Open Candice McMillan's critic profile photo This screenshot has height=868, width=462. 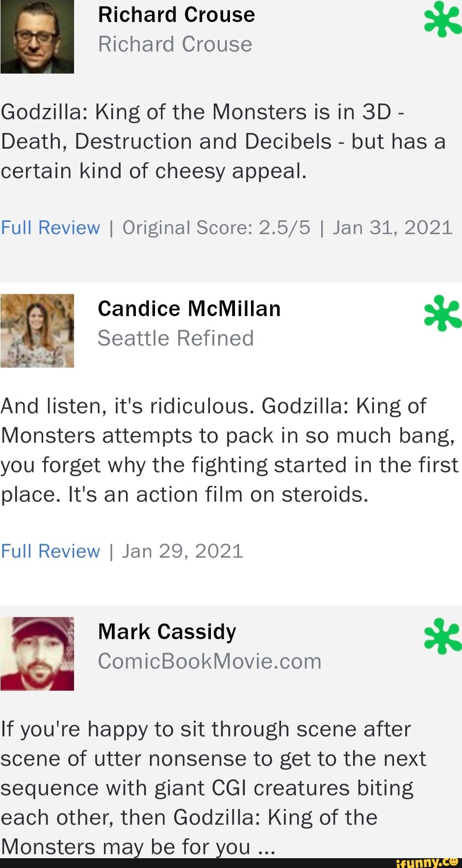(37, 330)
